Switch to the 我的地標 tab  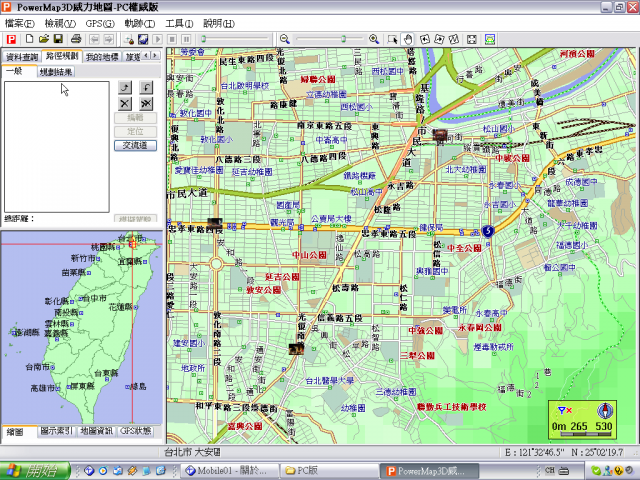[x=102, y=57]
